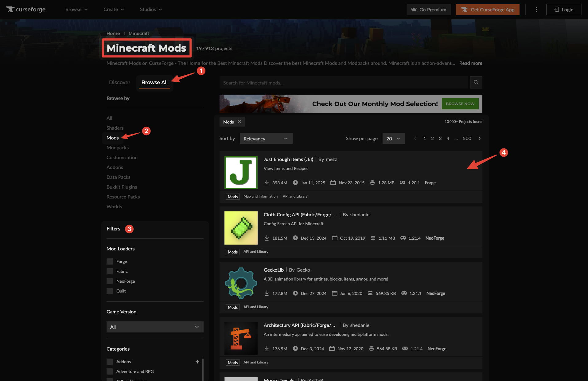Select Bukkit Plugins category

(x=122, y=187)
